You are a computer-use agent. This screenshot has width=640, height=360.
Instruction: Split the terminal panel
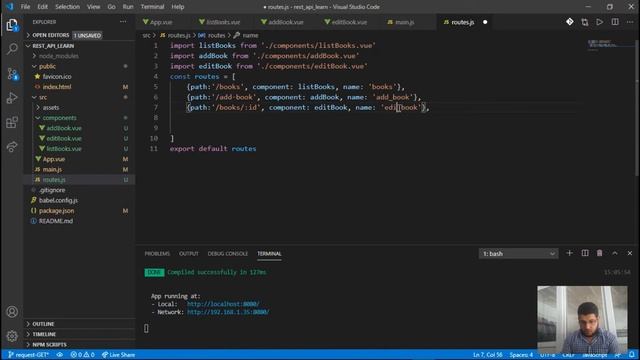pos(585,253)
